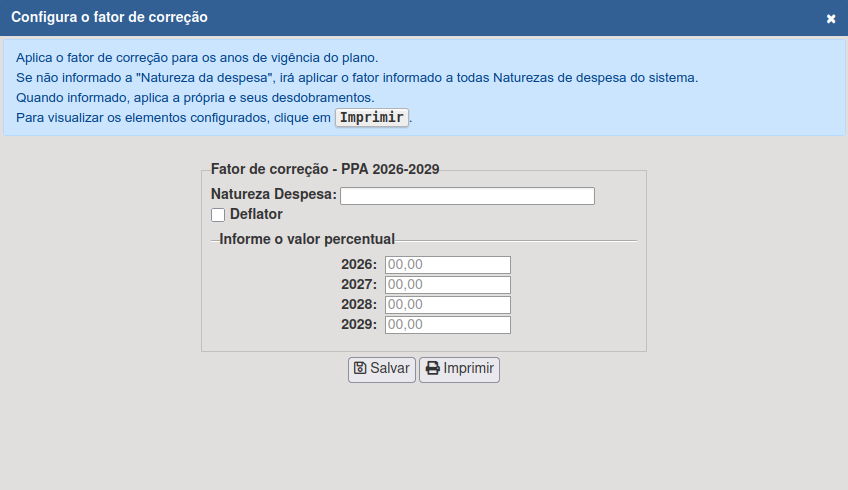Click the printer icon on Imprimir button
848x490 pixels.
pyautogui.click(x=432, y=368)
